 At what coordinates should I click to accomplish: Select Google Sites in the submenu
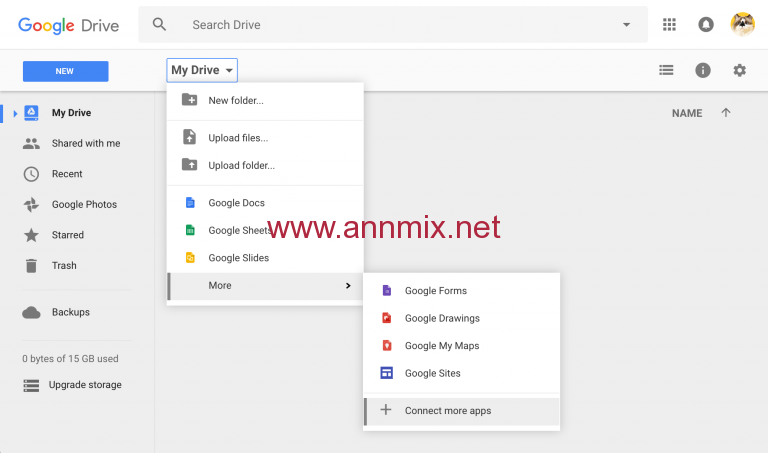(x=461, y=373)
